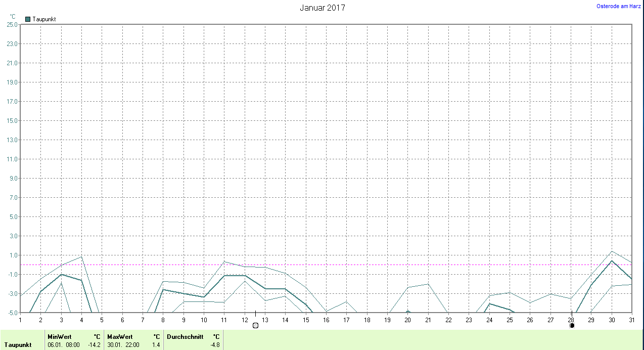
Task: Click day 31 on the x-axis
Action: (632, 320)
